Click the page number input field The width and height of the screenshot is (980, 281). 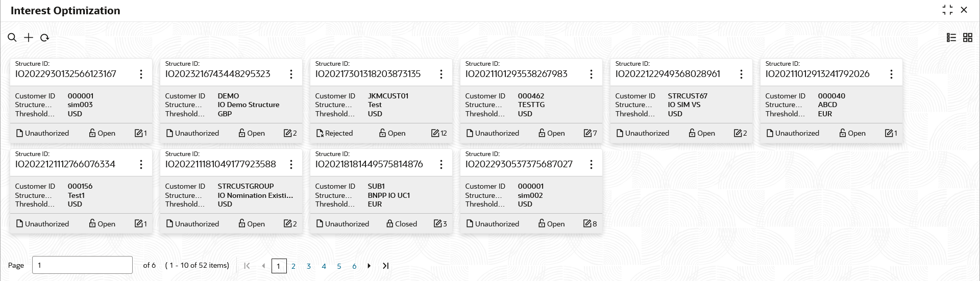pos(82,265)
